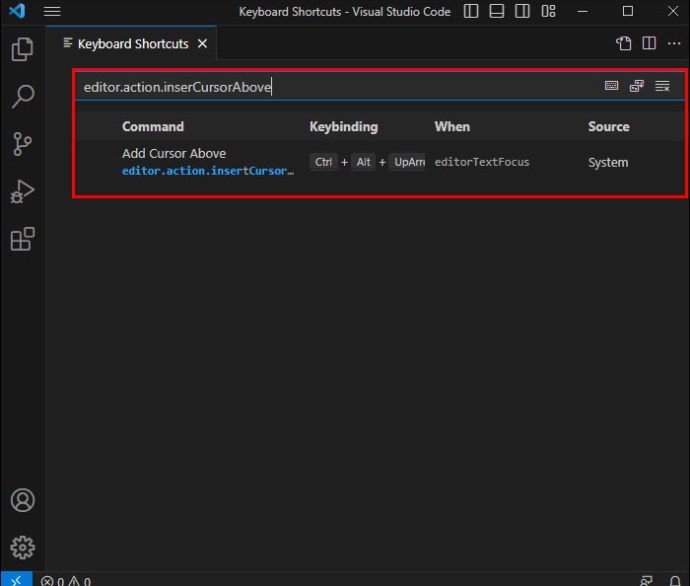Show errors and warnings in status bar
Viewport: 690px width, 586px height.
click(x=66, y=581)
